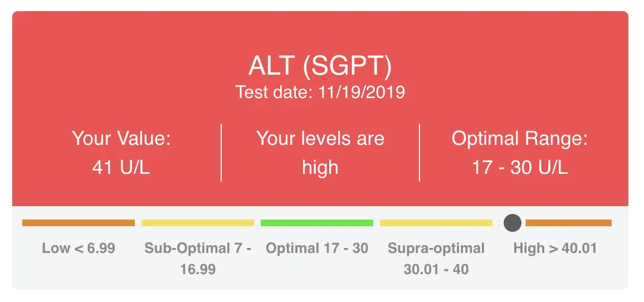Click the 41 U/L value
This screenshot has width=644, height=302.
coord(121,168)
